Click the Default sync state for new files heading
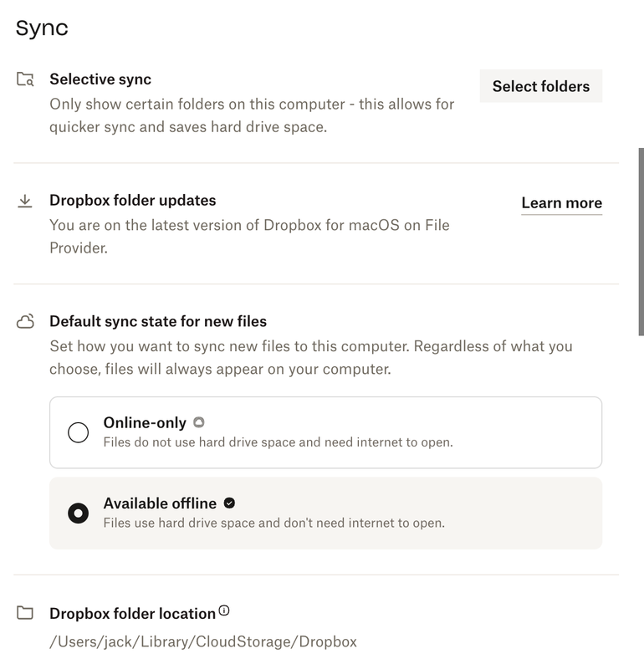 tap(158, 321)
